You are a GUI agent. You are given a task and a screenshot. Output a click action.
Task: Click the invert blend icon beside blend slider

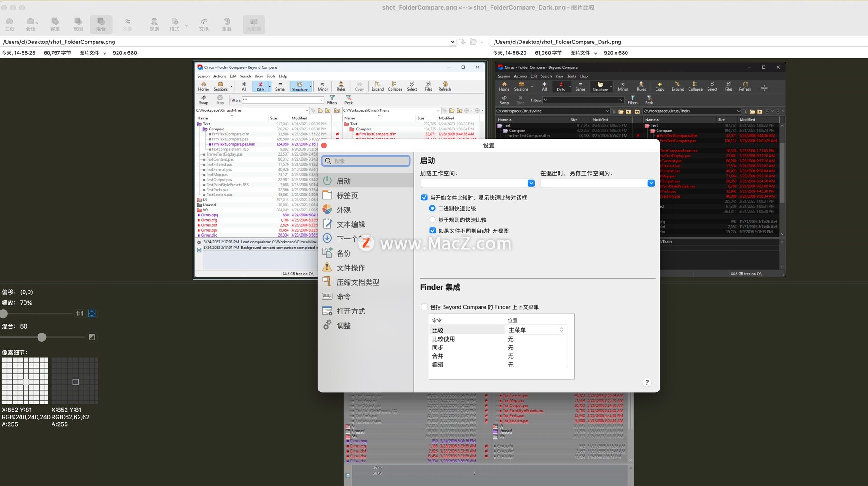(x=92, y=337)
